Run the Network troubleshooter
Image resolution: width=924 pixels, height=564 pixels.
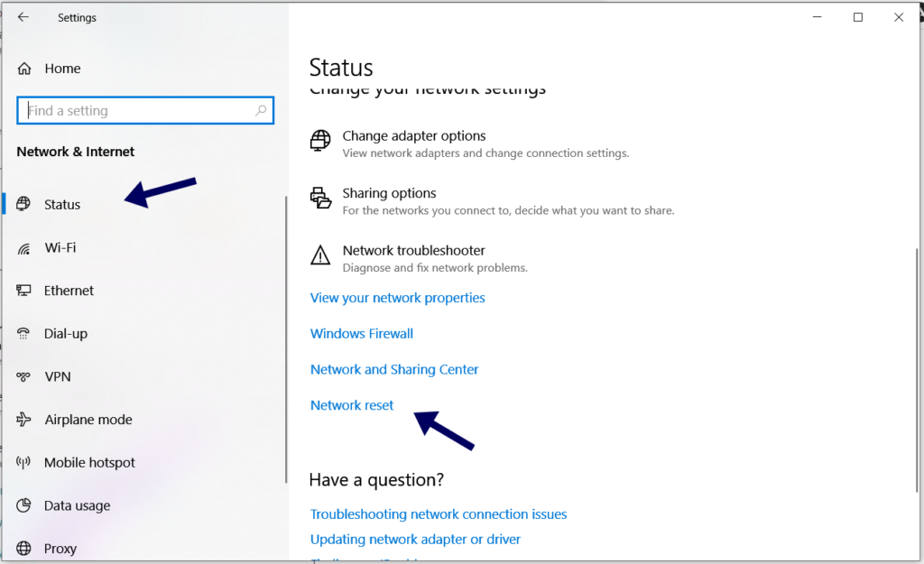point(413,251)
